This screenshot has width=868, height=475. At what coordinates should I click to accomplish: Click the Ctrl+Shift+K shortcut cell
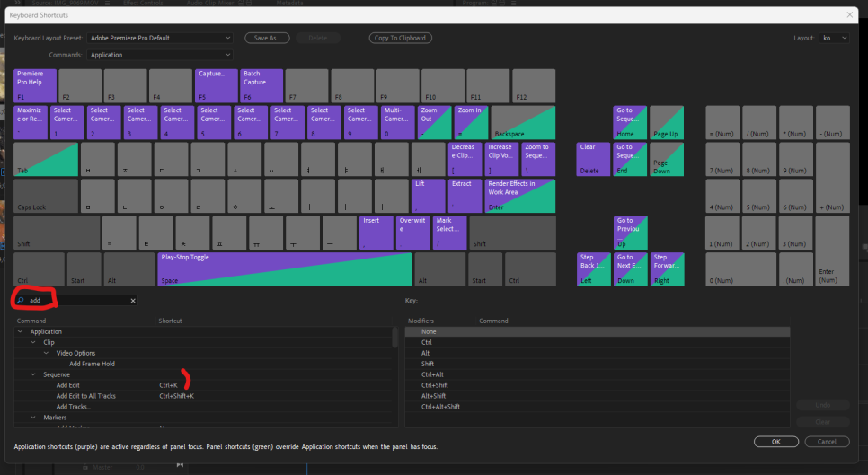[x=177, y=396]
